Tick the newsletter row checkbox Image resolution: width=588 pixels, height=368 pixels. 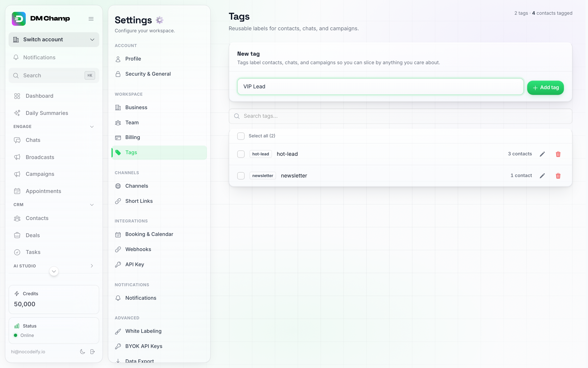point(241,176)
